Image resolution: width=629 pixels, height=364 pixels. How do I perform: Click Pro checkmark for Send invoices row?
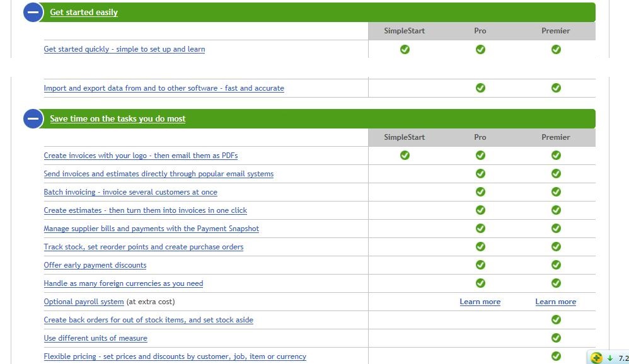tap(481, 174)
